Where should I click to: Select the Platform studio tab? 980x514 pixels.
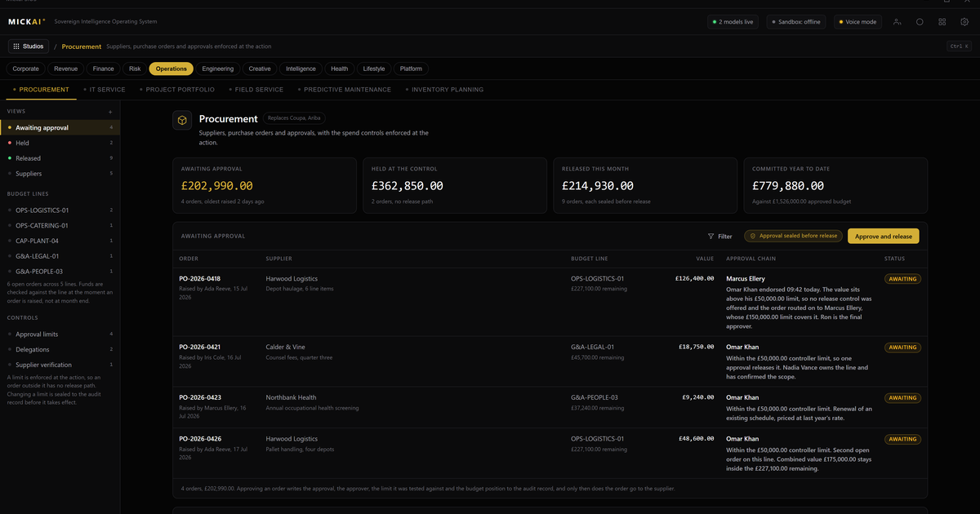[411, 69]
